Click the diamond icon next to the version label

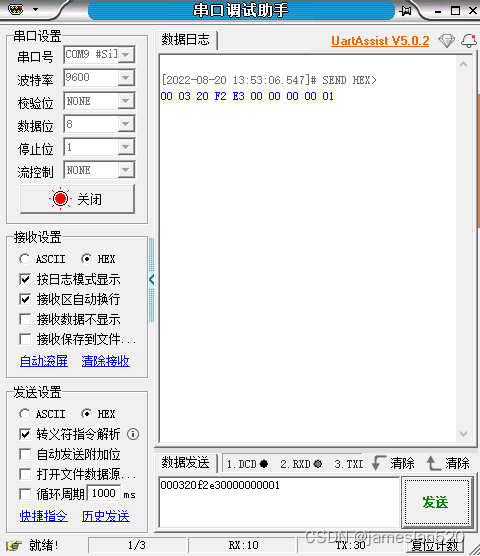point(446,41)
